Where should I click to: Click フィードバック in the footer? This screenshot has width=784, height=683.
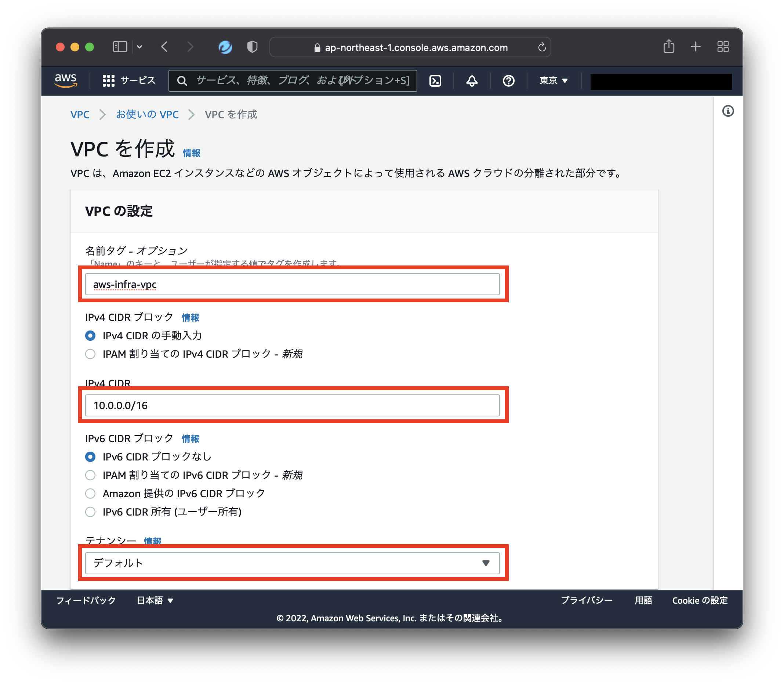pos(86,600)
